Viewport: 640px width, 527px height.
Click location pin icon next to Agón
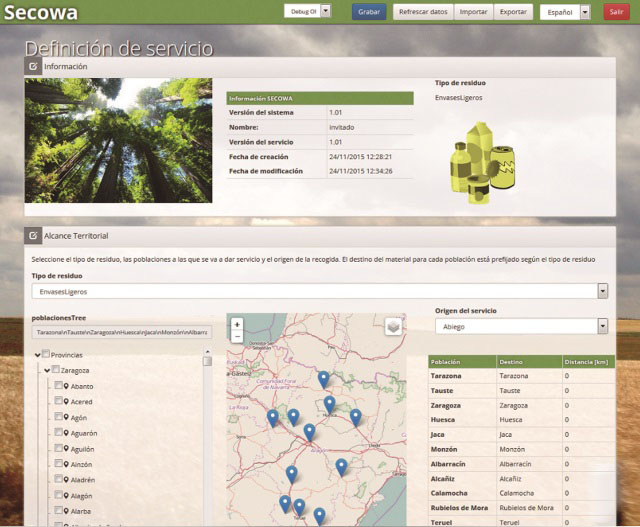pyautogui.click(x=66, y=417)
